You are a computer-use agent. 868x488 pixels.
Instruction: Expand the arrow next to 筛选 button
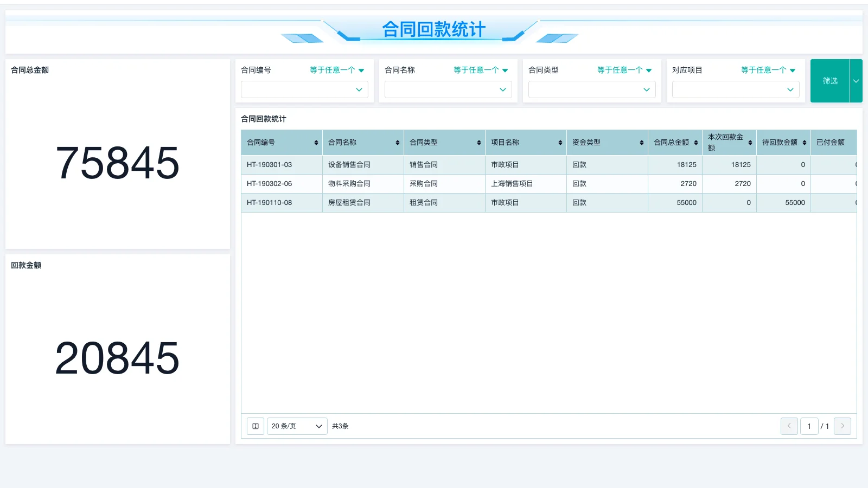856,81
